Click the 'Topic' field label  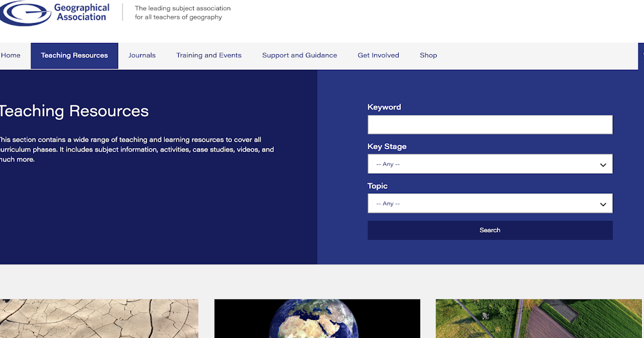pos(377,186)
